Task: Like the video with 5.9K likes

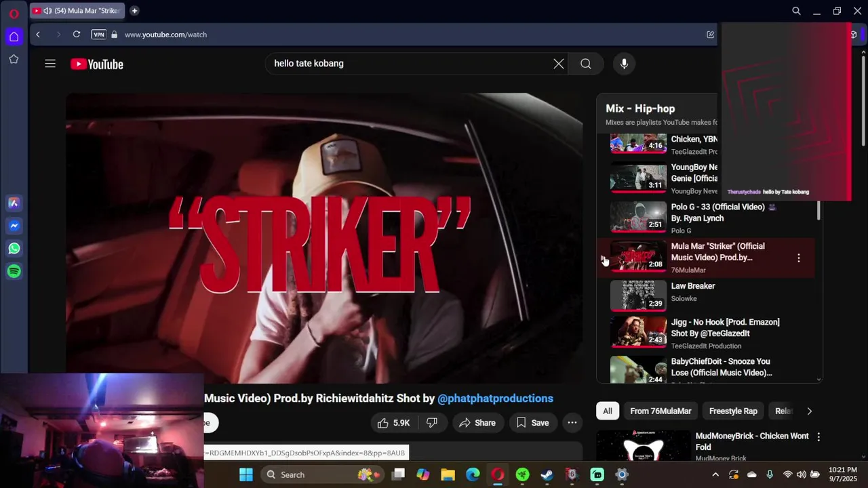Action: [x=394, y=423]
